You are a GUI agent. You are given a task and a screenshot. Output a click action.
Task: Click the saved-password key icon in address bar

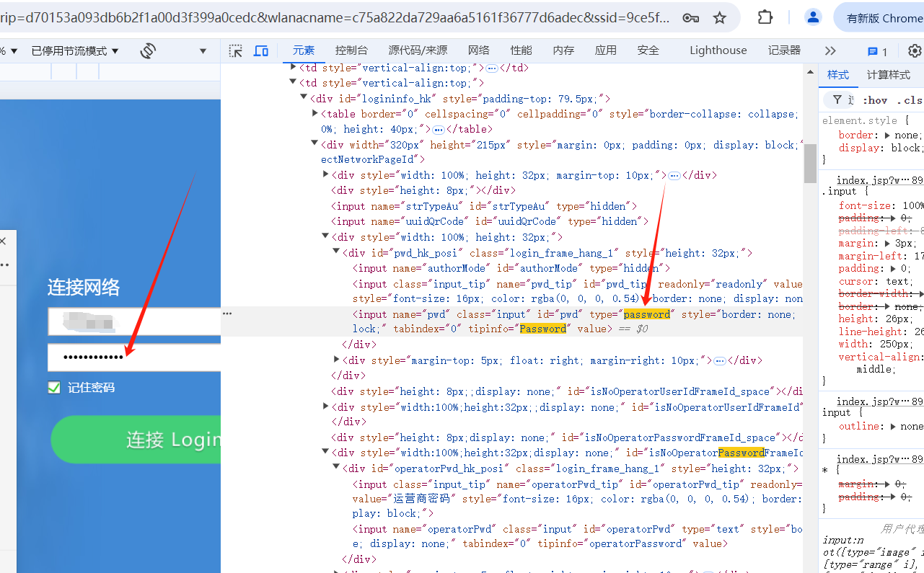[x=690, y=18]
